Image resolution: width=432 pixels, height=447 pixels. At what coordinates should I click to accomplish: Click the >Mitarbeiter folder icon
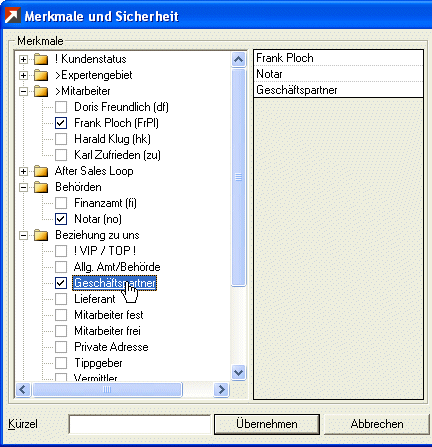[x=41, y=91]
